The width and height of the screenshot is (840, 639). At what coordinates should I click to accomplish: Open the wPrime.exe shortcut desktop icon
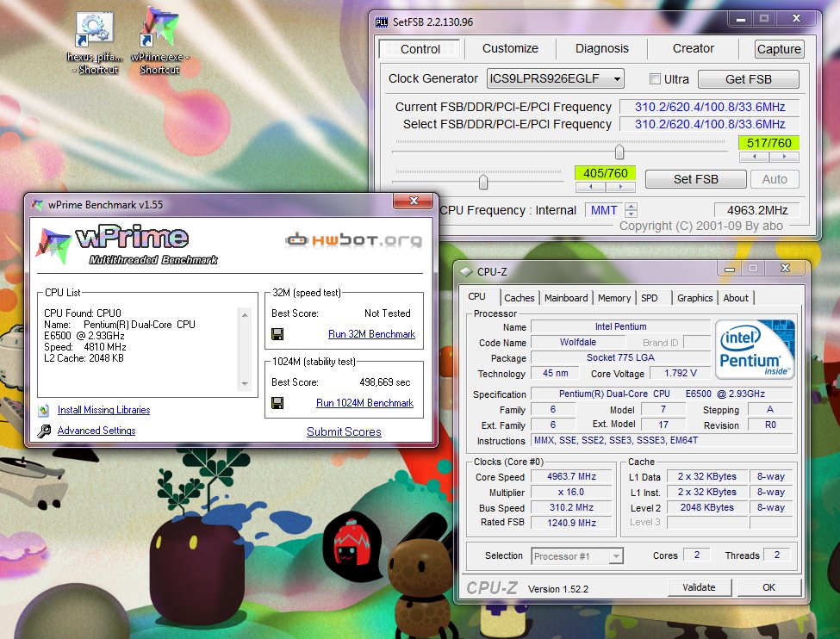tap(159, 42)
